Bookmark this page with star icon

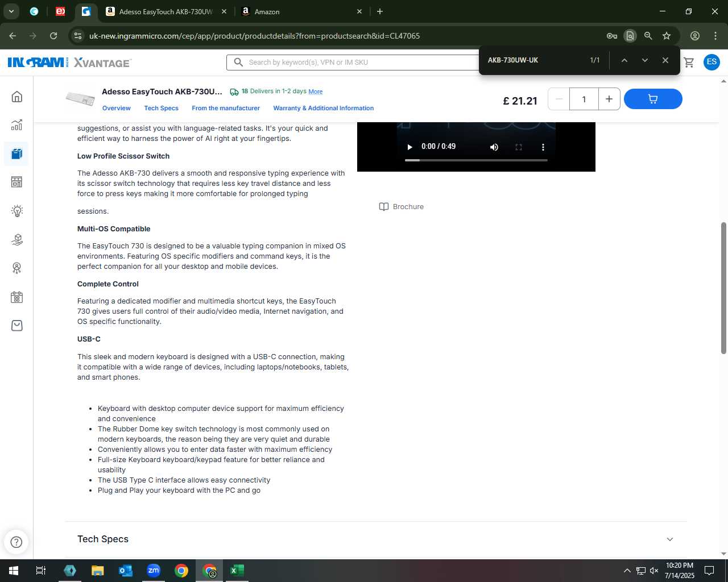(667, 36)
